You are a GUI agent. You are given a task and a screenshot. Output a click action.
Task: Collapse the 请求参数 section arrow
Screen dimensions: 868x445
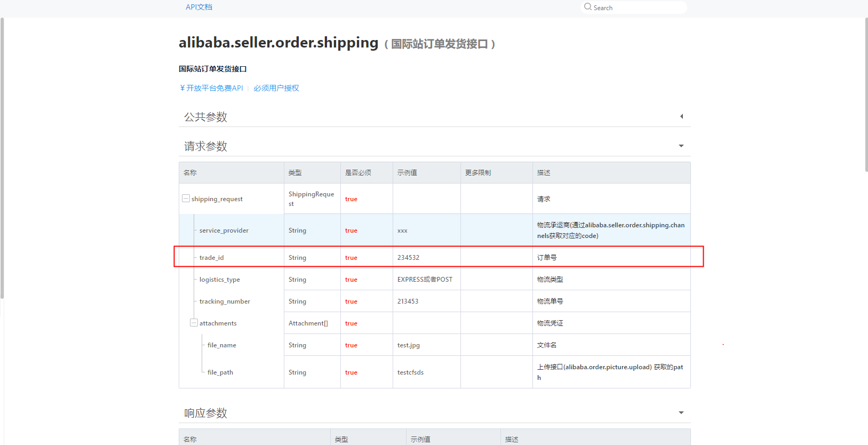(681, 146)
